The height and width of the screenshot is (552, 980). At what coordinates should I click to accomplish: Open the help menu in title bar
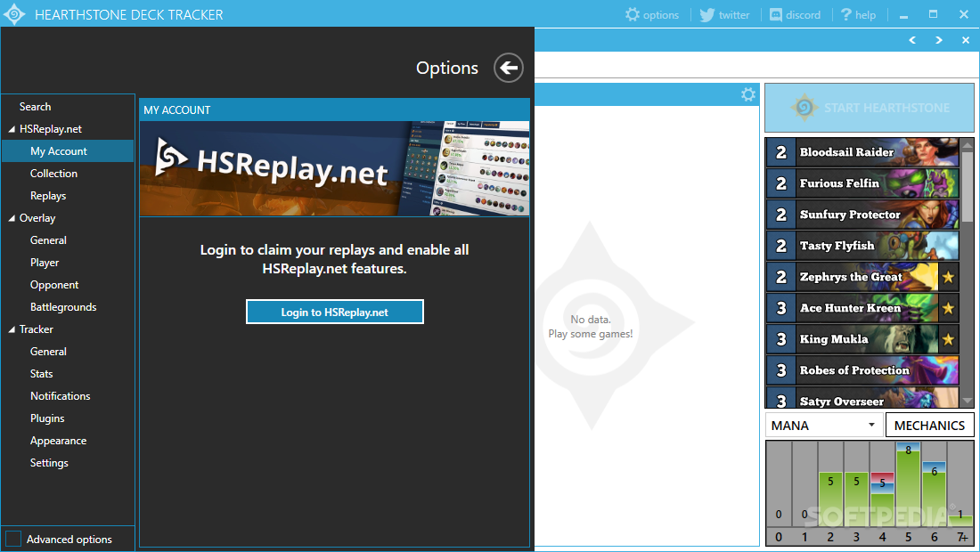pyautogui.click(x=858, y=14)
